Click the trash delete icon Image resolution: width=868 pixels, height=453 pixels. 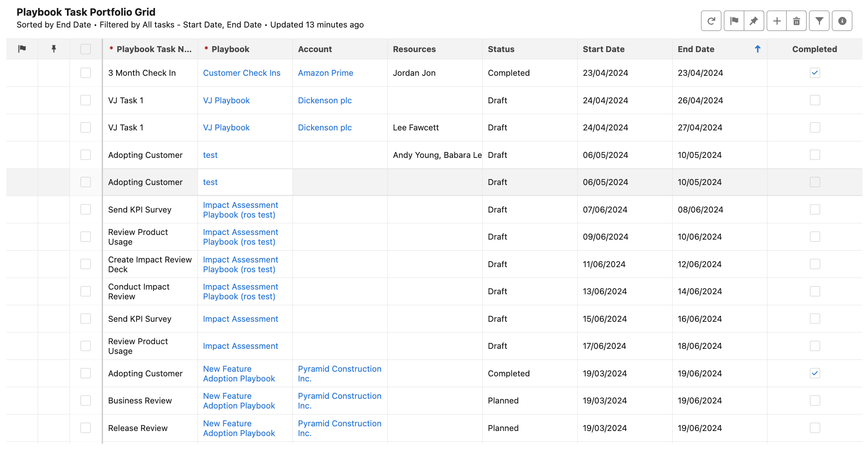[x=796, y=21]
